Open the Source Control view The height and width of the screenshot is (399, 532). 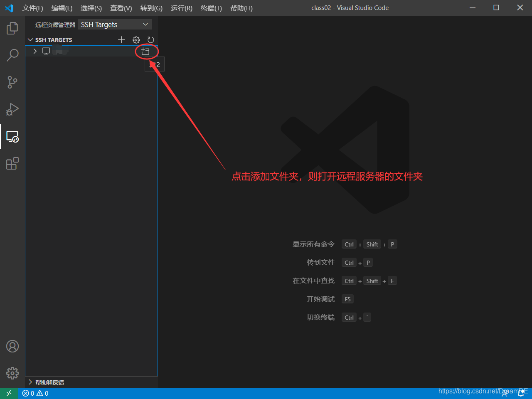click(12, 82)
